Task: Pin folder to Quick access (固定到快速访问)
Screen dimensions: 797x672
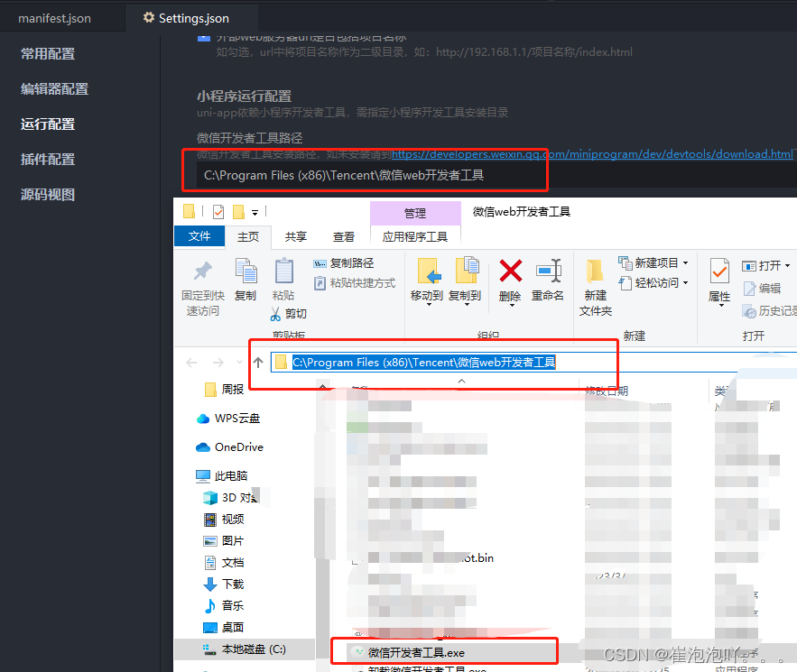Action: [x=203, y=288]
